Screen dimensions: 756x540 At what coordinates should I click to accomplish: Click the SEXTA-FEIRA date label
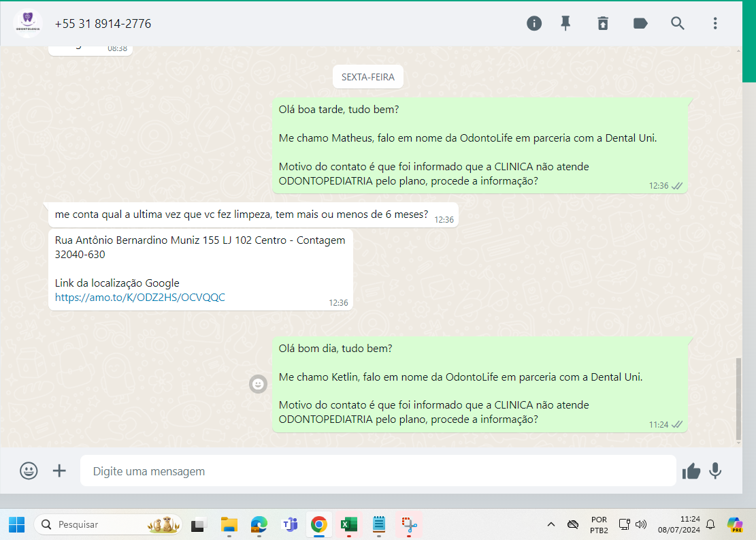368,77
